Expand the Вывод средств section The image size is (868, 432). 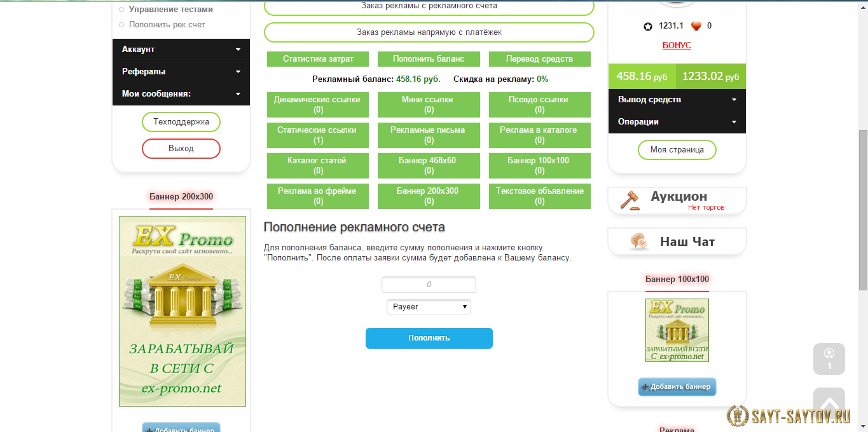click(x=677, y=100)
